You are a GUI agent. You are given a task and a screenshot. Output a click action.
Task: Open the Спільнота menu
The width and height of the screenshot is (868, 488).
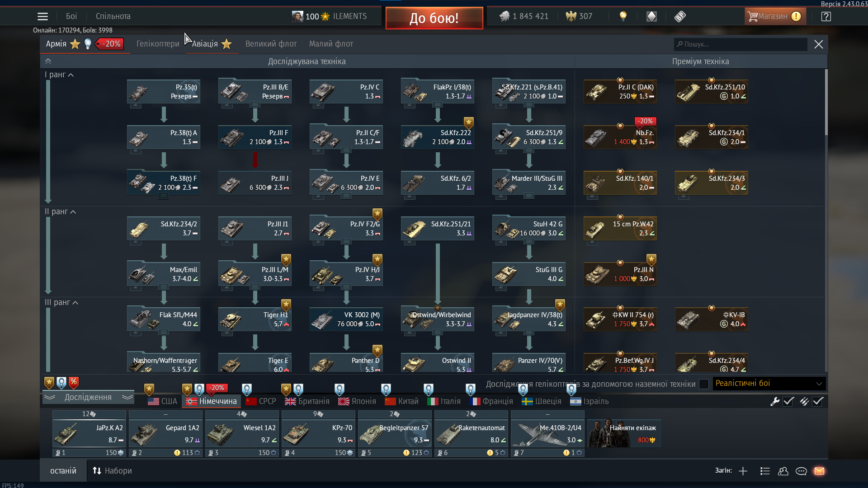[113, 16]
